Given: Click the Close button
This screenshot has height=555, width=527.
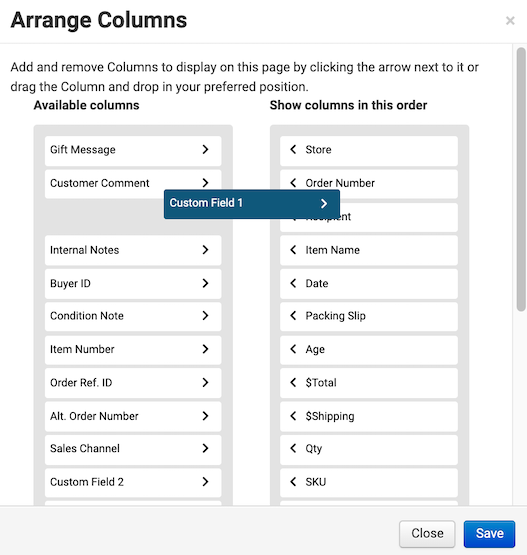Looking at the screenshot, I should coord(427,533).
